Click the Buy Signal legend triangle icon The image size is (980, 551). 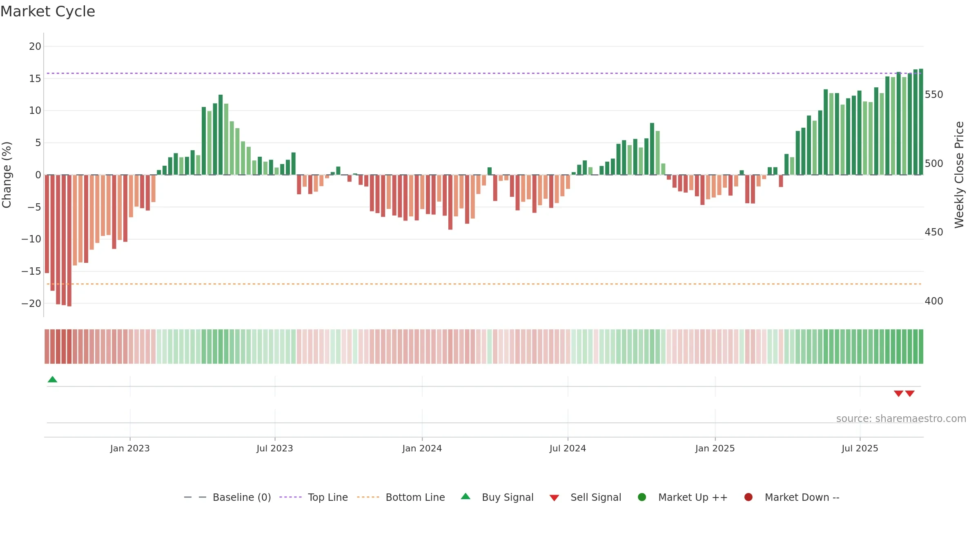coord(465,496)
